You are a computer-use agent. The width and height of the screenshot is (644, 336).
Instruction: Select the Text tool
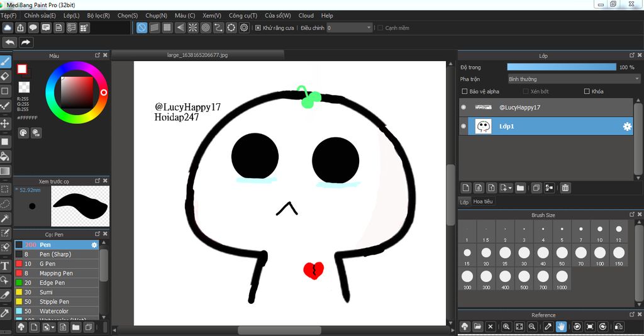click(5, 266)
